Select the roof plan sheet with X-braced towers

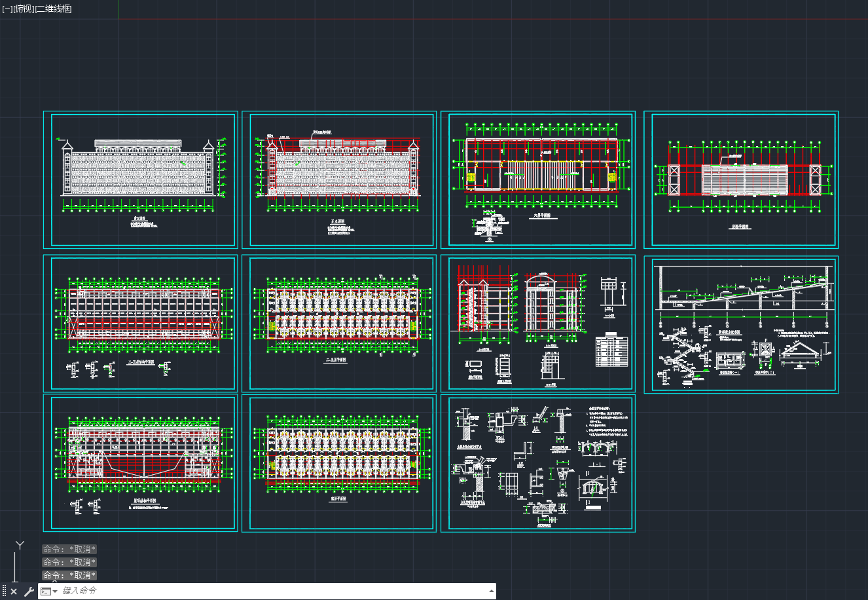(x=741, y=179)
